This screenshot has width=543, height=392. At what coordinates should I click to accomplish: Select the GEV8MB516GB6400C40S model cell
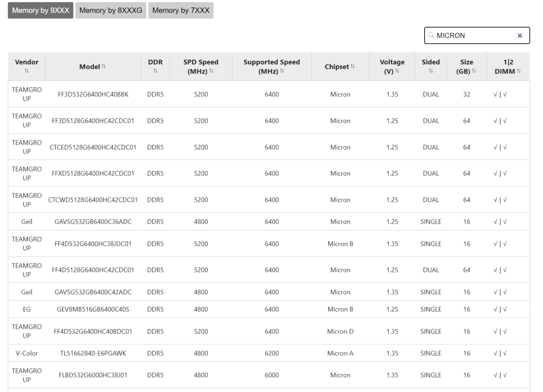click(93, 309)
